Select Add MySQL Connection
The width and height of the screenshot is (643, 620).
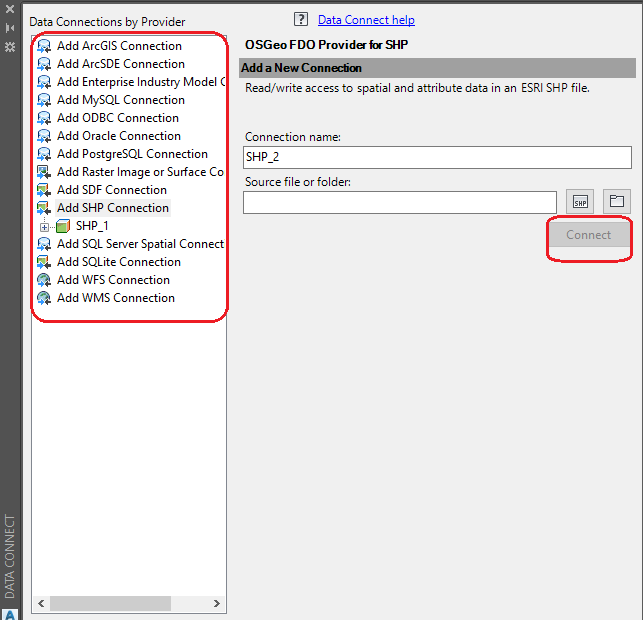(121, 100)
